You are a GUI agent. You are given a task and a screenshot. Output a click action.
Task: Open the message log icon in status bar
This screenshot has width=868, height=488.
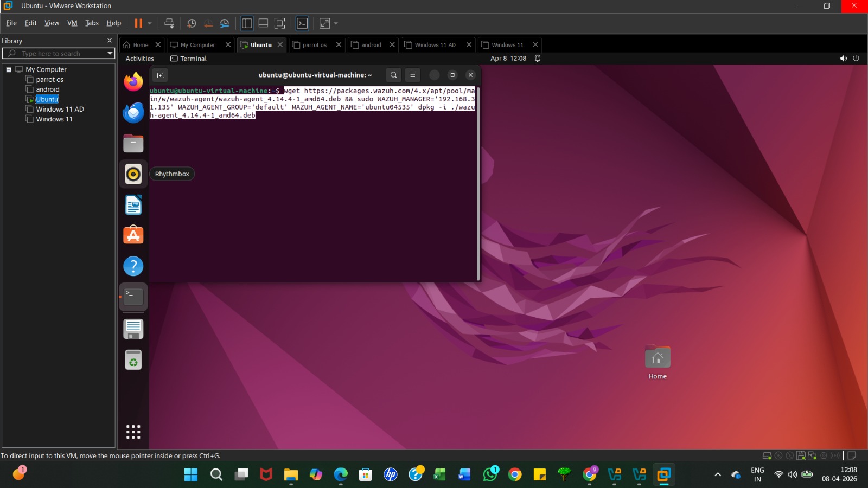[x=852, y=456]
